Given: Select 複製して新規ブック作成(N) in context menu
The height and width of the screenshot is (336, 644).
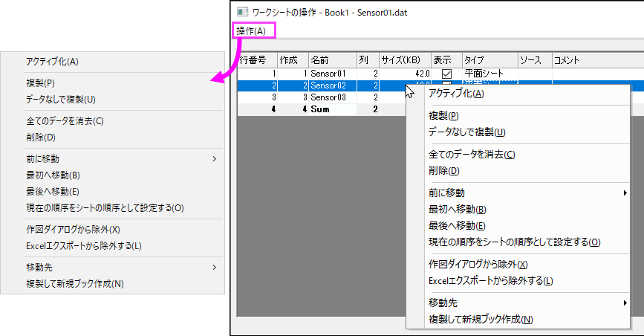Looking at the screenshot, I should click(481, 320).
